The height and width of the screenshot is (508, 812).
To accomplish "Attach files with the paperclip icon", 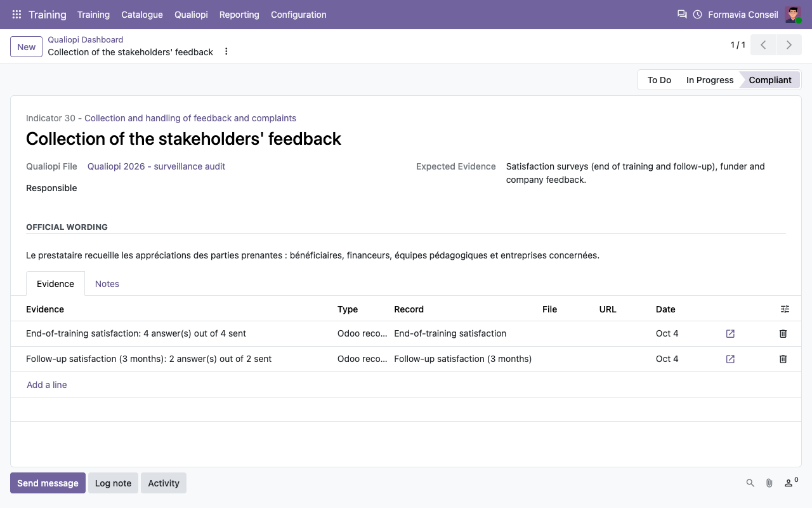I will click(x=769, y=483).
